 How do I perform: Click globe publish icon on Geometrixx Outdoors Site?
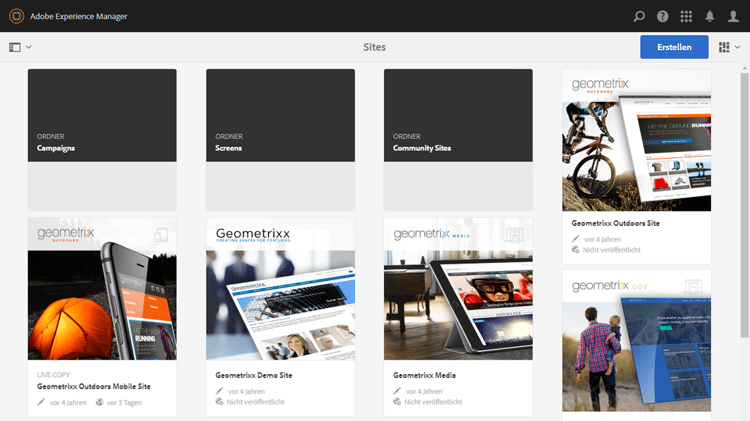coord(575,249)
